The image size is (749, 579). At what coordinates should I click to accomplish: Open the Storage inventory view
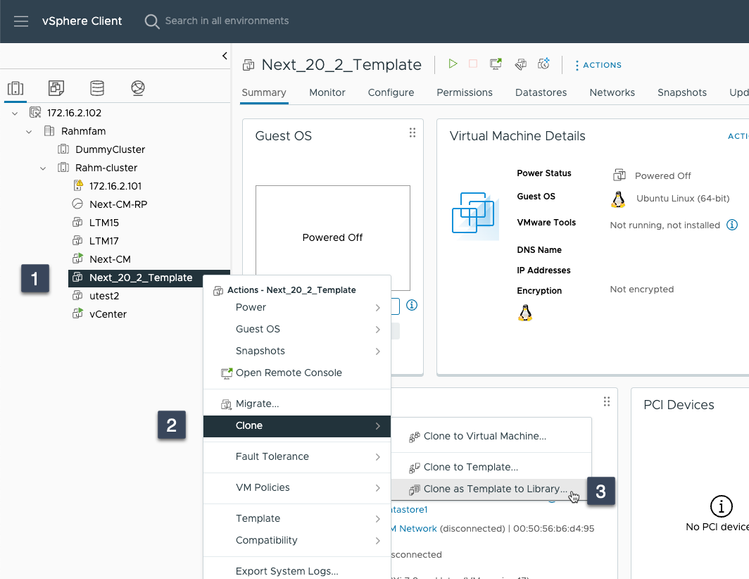coord(97,88)
